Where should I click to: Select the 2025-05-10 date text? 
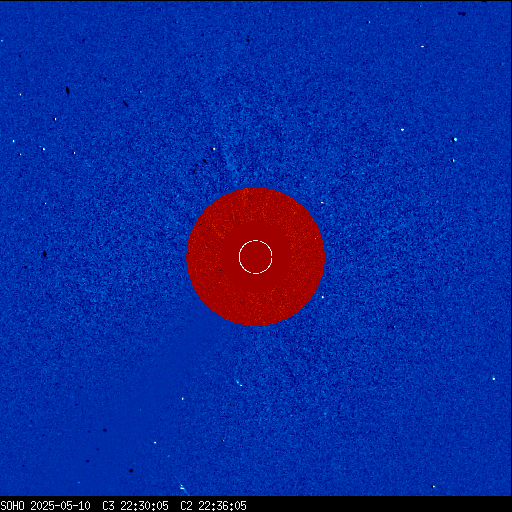[60, 506]
